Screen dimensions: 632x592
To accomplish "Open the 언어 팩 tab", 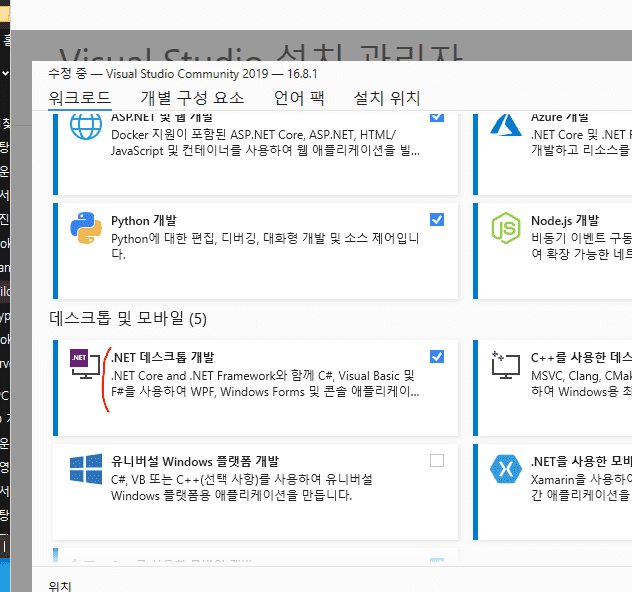I will pyautogui.click(x=299, y=98).
